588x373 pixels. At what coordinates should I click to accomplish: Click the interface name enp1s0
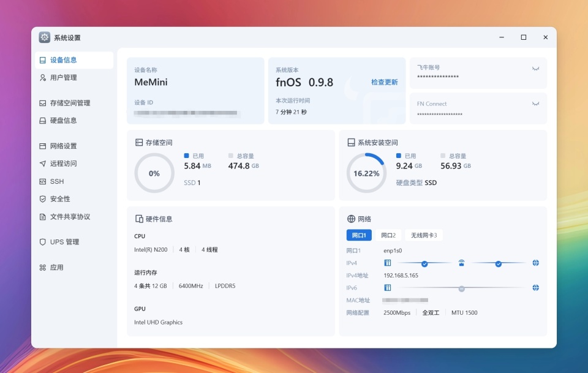point(392,251)
